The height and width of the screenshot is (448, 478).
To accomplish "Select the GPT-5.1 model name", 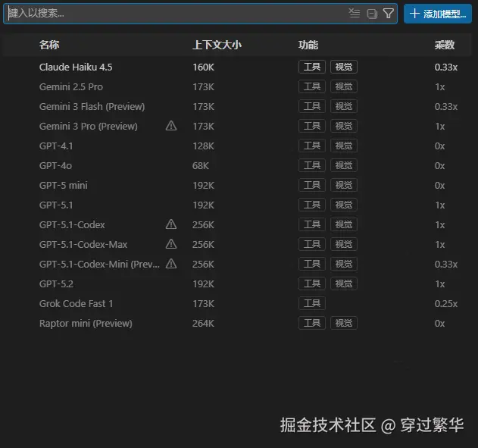I will point(56,205).
